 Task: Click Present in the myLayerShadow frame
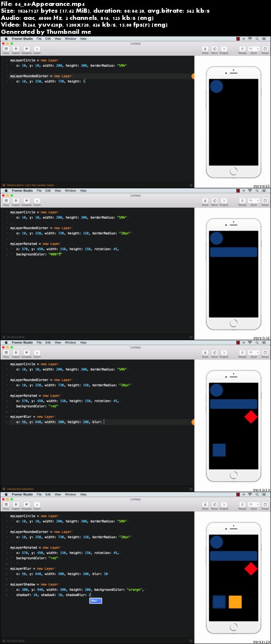tap(224, 506)
